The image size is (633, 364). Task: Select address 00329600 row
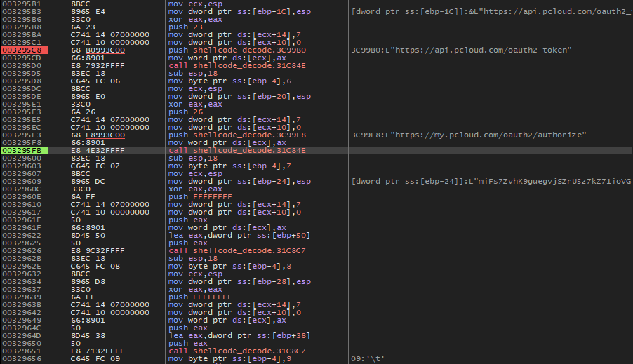pyautogui.click(x=21, y=159)
